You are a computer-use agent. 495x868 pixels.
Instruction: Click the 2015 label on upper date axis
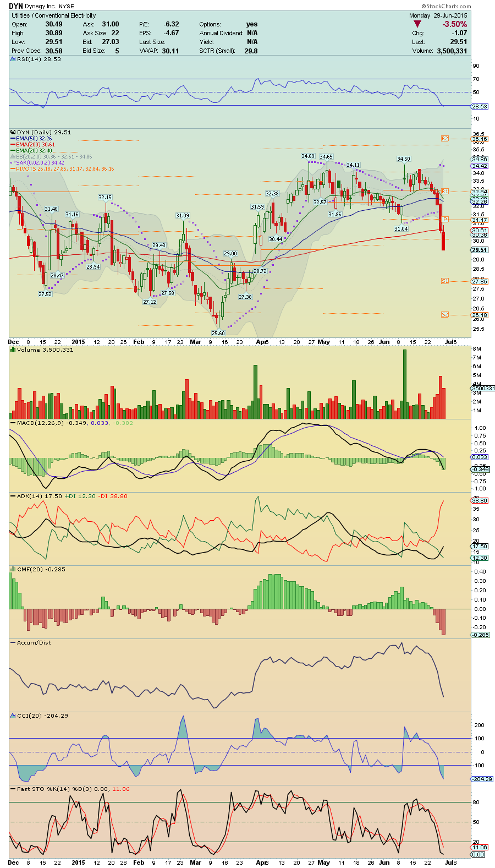79,342
